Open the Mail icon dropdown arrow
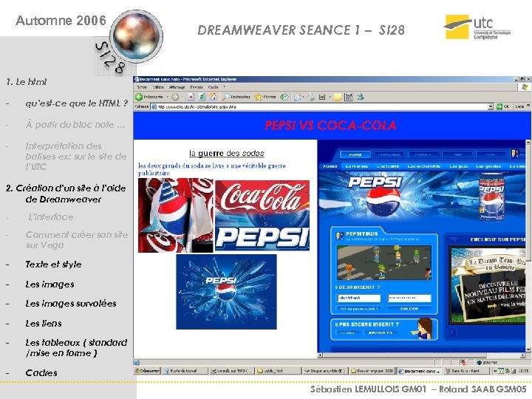 303,97
